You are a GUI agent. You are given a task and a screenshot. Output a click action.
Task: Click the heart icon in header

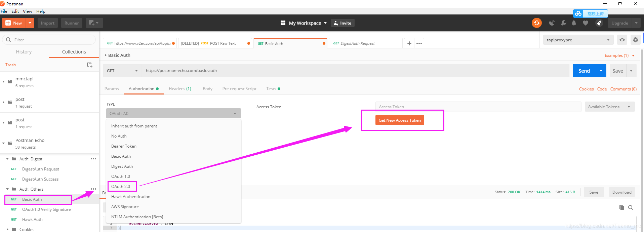pos(586,23)
